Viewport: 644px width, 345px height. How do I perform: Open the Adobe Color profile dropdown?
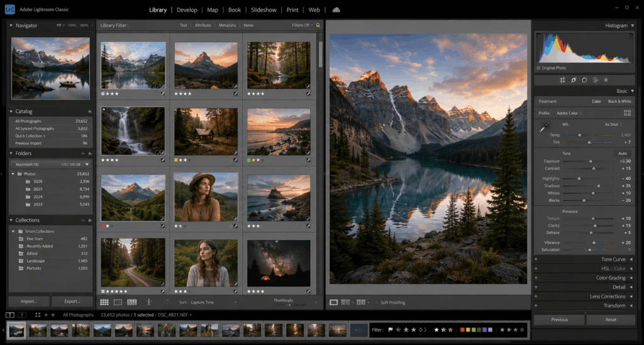pos(569,113)
